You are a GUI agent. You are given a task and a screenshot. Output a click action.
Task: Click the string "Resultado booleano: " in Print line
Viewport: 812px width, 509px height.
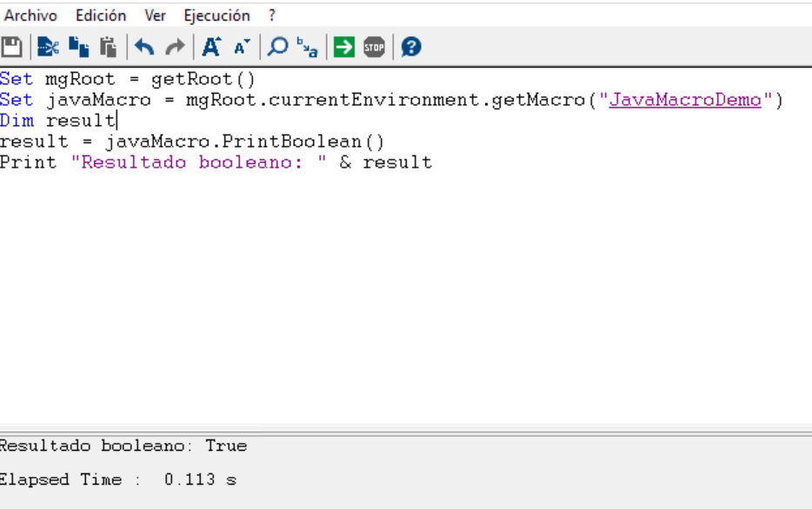tap(199, 162)
